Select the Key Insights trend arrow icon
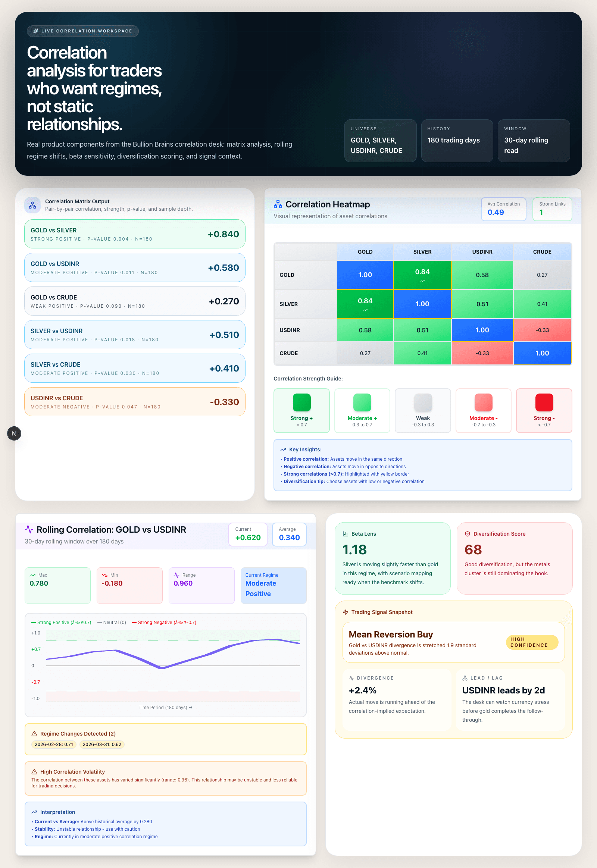 [284, 449]
